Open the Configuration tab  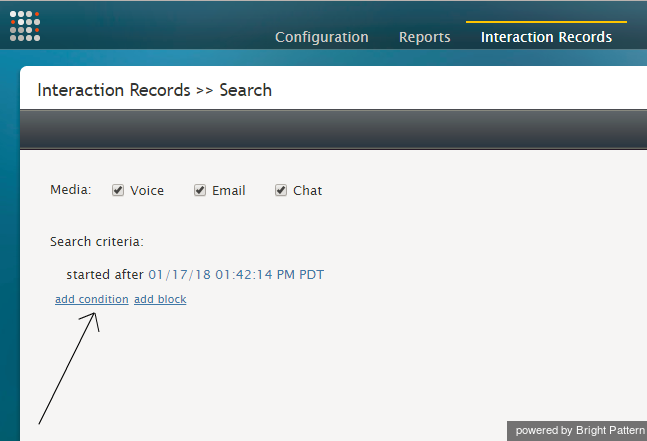[x=321, y=37]
